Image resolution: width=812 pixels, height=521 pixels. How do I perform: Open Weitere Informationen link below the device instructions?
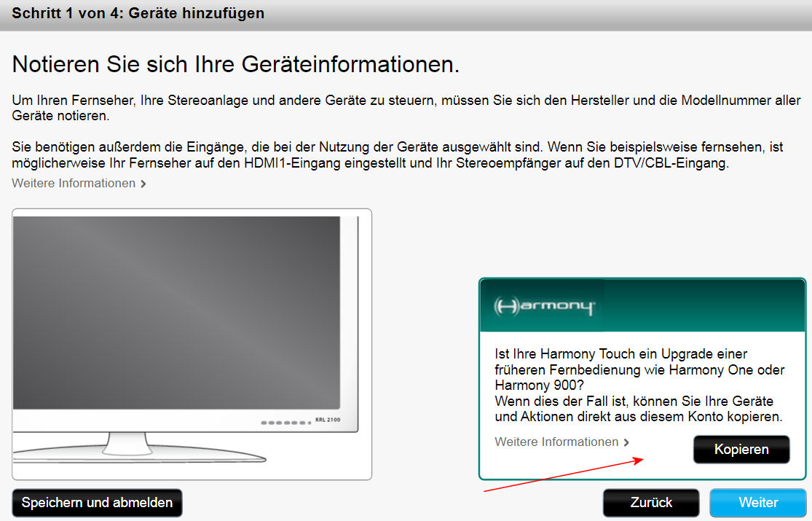(x=74, y=183)
